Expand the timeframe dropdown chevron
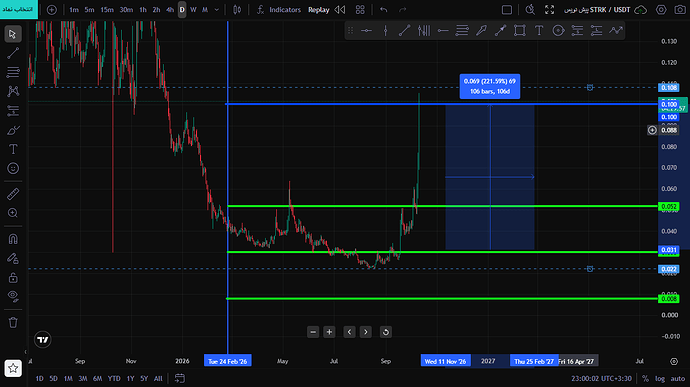Image resolution: width=690 pixels, height=387 pixels. (217, 10)
